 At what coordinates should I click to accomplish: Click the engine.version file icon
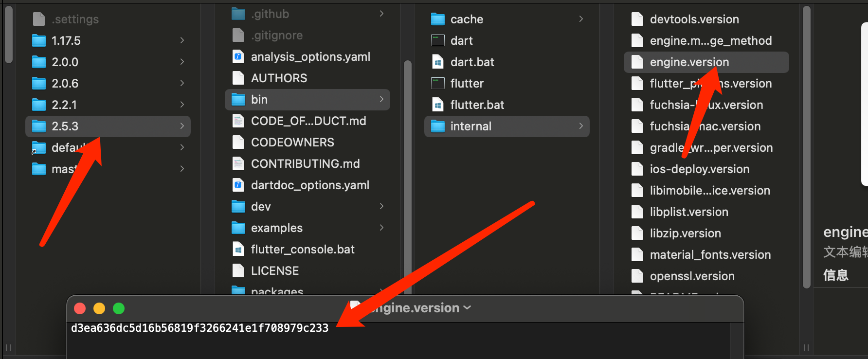[637, 62]
